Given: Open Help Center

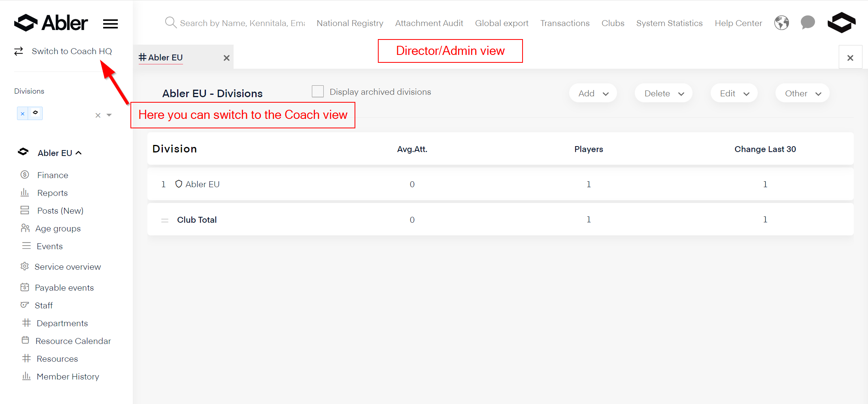Looking at the screenshot, I should click(738, 23).
